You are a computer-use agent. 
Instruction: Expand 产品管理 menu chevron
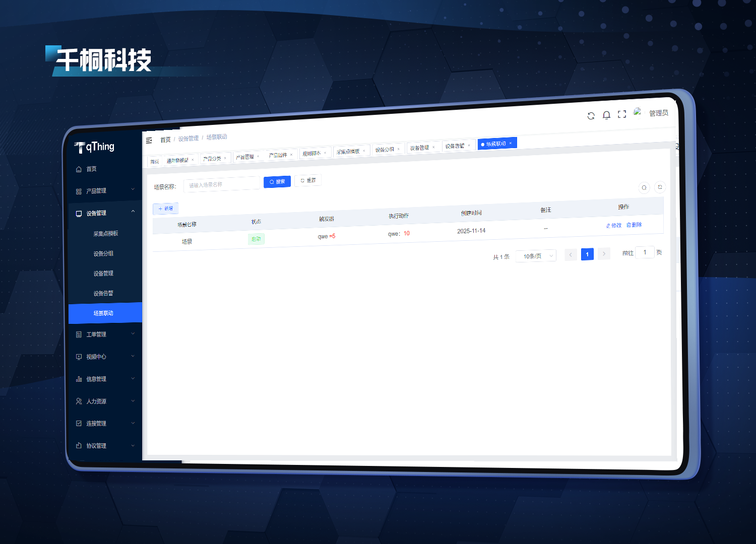coord(133,189)
